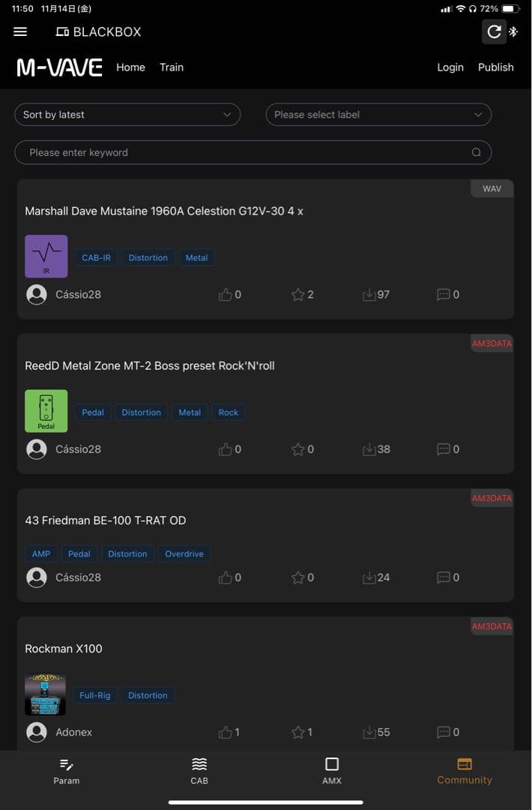Open the Please select label dropdown
This screenshot has width=532, height=810.
click(378, 115)
